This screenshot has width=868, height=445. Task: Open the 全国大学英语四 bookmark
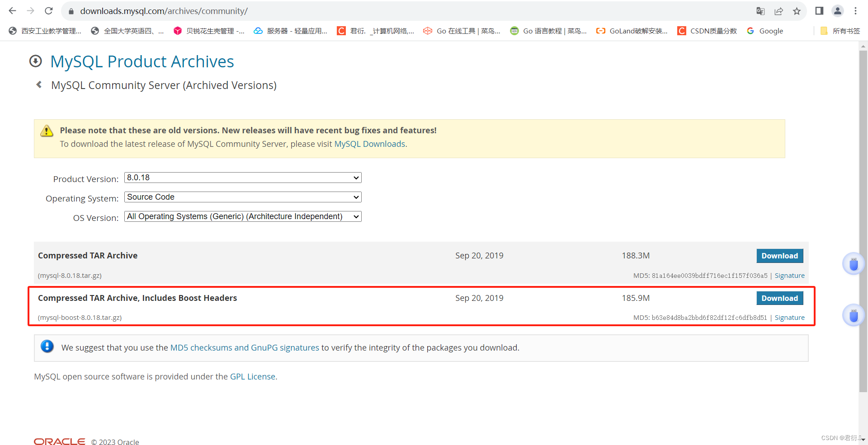(x=127, y=31)
